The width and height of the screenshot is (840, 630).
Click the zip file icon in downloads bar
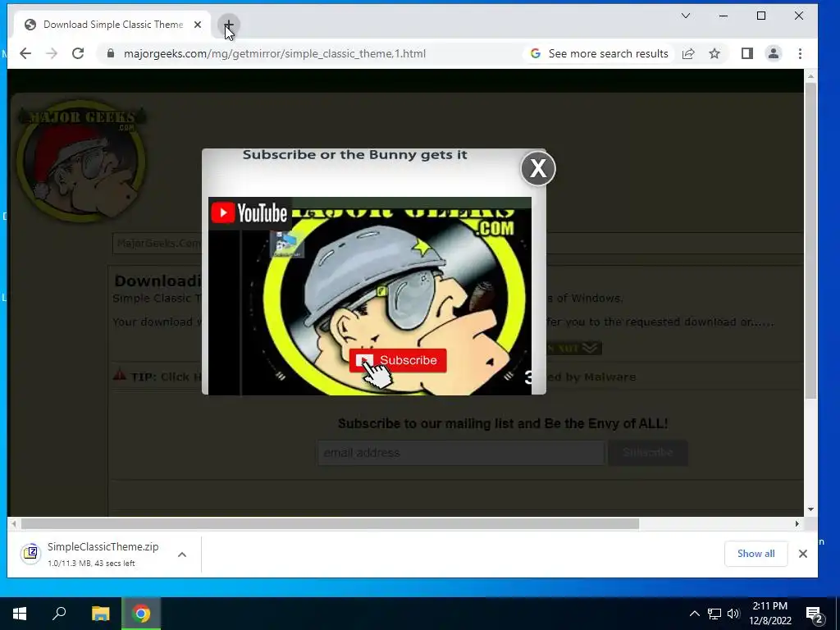coord(31,554)
